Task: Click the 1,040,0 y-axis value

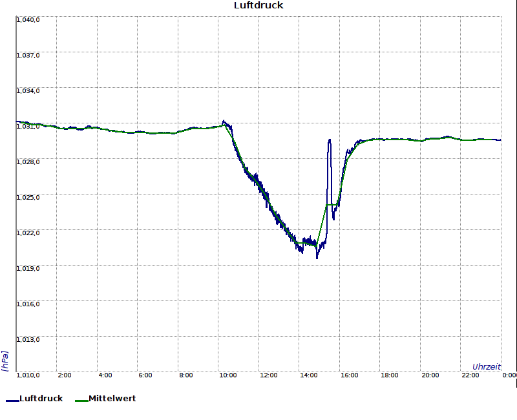Action: [x=28, y=20]
